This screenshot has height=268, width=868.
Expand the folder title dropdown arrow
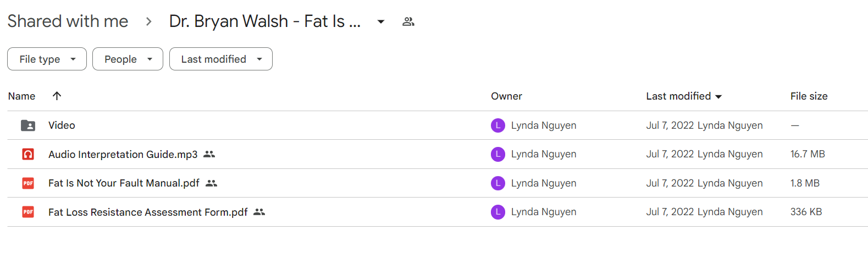(381, 21)
